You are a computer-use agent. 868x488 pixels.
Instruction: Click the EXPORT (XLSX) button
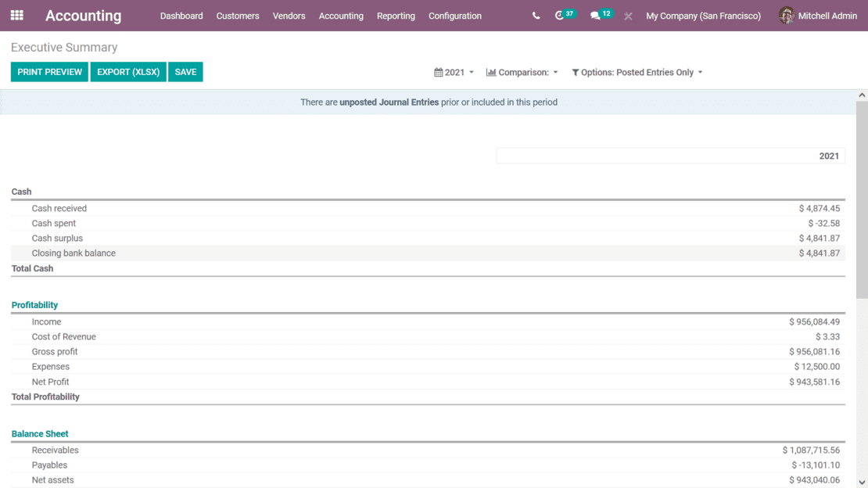128,72
